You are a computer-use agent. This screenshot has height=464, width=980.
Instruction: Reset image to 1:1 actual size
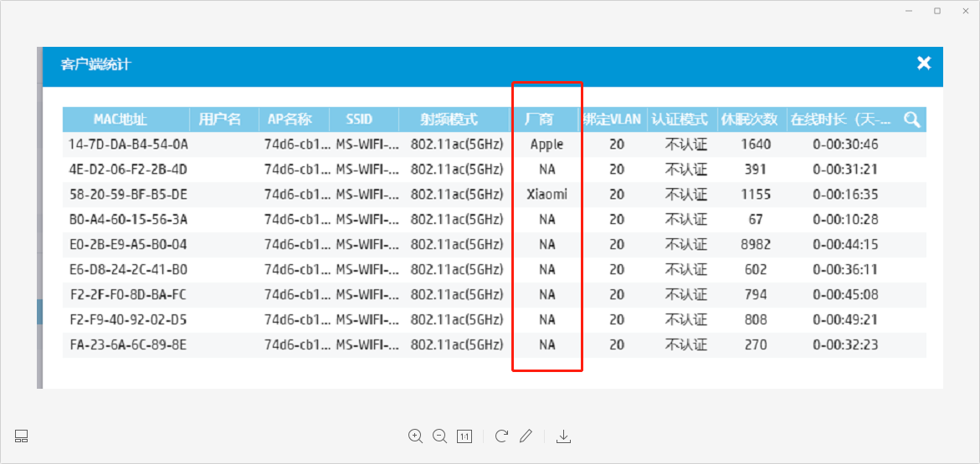[x=464, y=436]
